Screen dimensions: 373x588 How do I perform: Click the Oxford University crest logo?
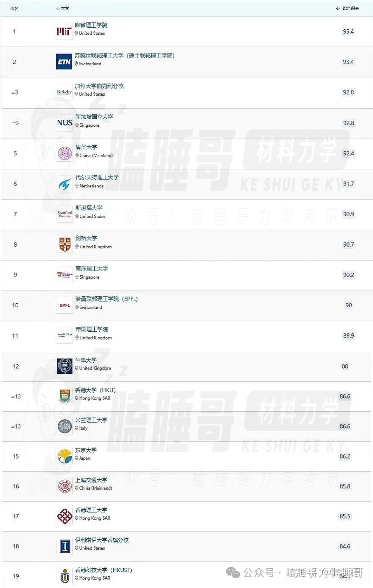coord(65,366)
